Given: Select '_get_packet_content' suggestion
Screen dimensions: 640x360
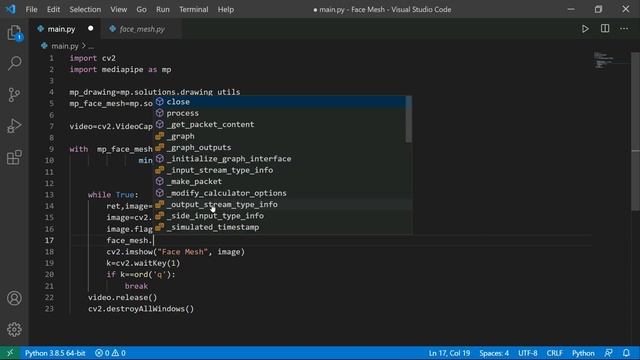Looking at the screenshot, I should tap(280, 124).
